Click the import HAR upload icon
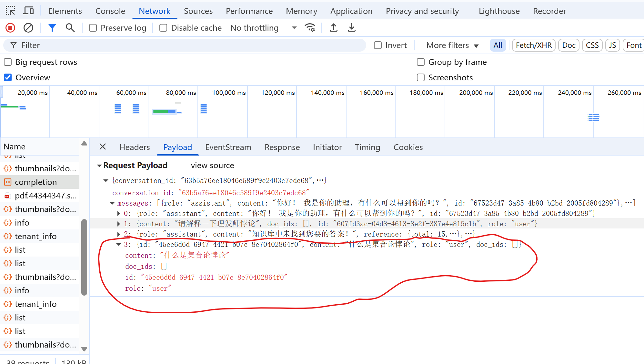Screen dimensions: 644x364 coord(334,28)
